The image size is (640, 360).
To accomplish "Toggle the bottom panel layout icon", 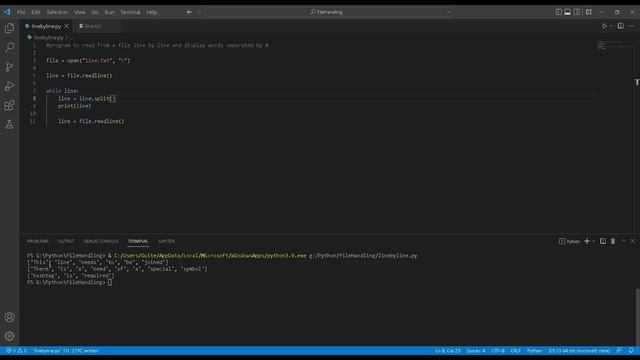I will pyautogui.click(x=567, y=12).
